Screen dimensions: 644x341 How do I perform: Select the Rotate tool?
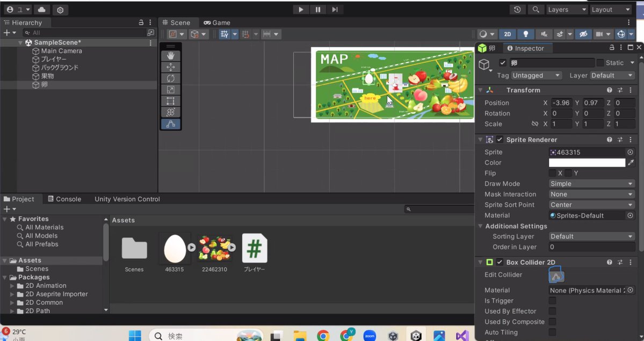tap(170, 78)
